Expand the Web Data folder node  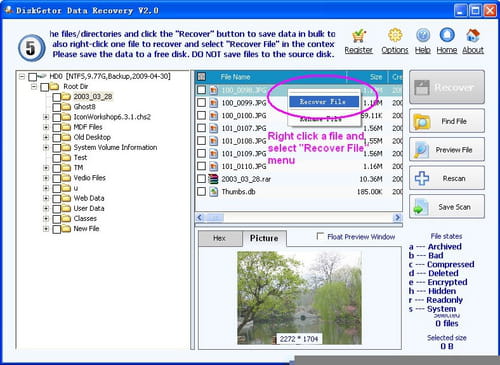[x=46, y=198]
